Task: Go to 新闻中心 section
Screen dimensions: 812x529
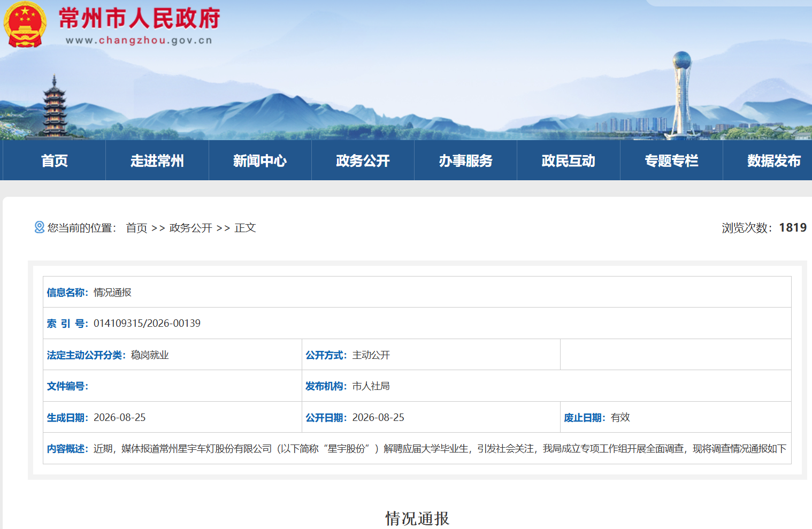Action: tap(260, 160)
